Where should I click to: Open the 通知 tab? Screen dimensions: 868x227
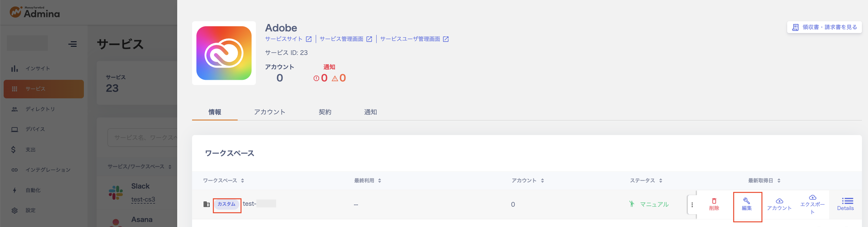point(370,112)
